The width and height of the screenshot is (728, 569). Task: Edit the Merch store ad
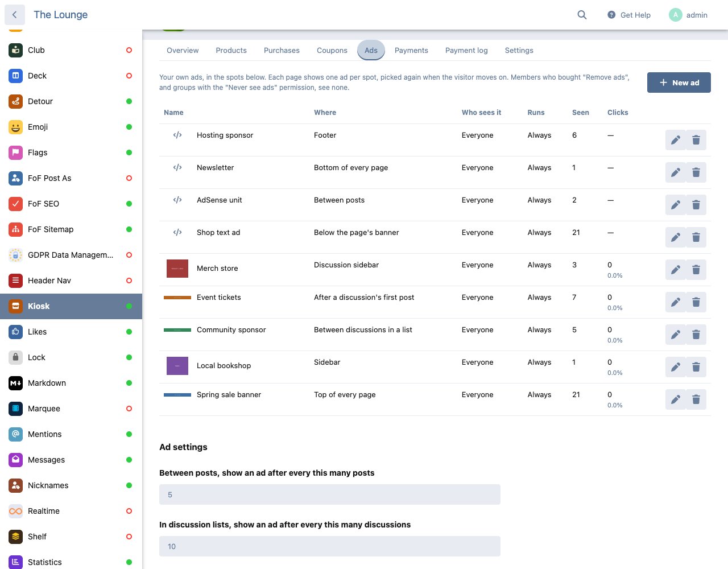(676, 270)
